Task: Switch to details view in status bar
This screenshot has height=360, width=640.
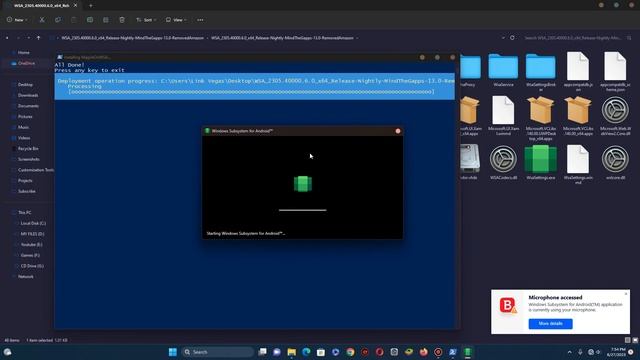Action: tap(628, 340)
